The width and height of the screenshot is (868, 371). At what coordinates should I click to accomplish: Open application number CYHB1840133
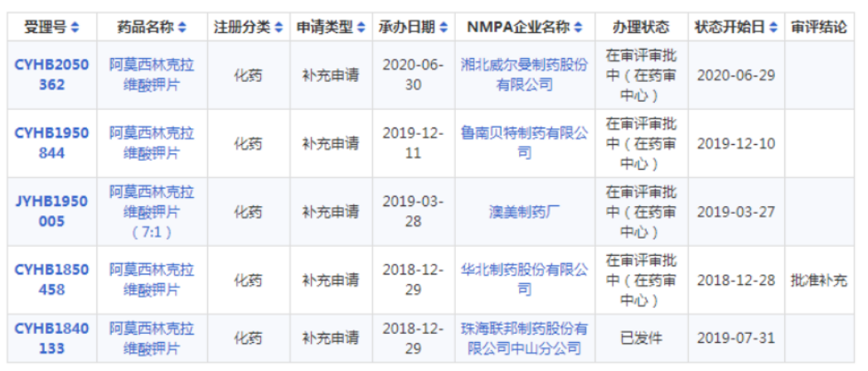click(x=51, y=338)
